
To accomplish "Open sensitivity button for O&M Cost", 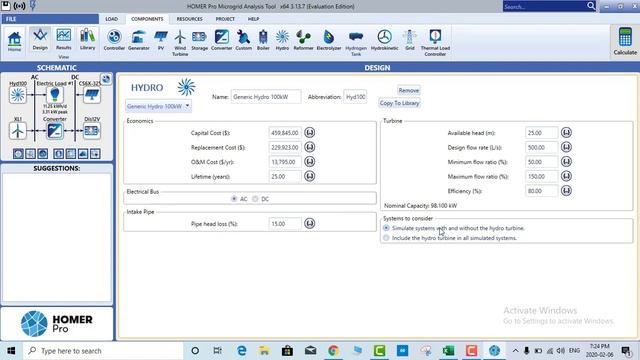I will [x=309, y=162].
